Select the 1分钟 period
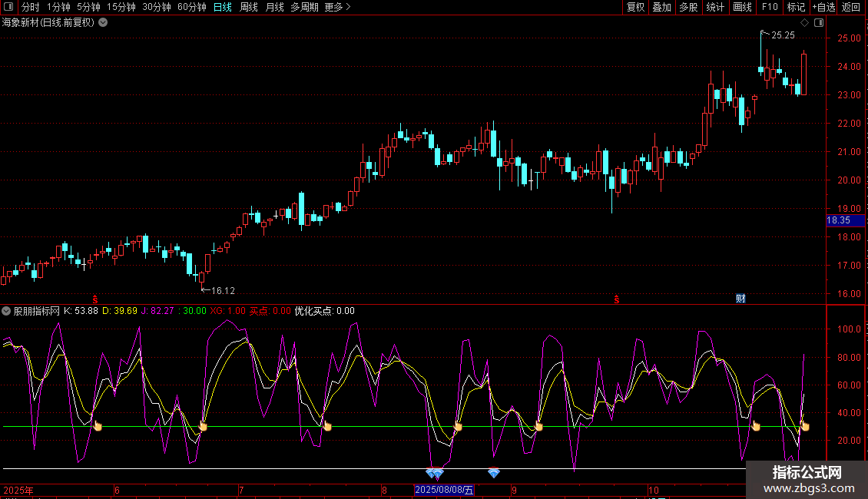 tap(58, 7)
